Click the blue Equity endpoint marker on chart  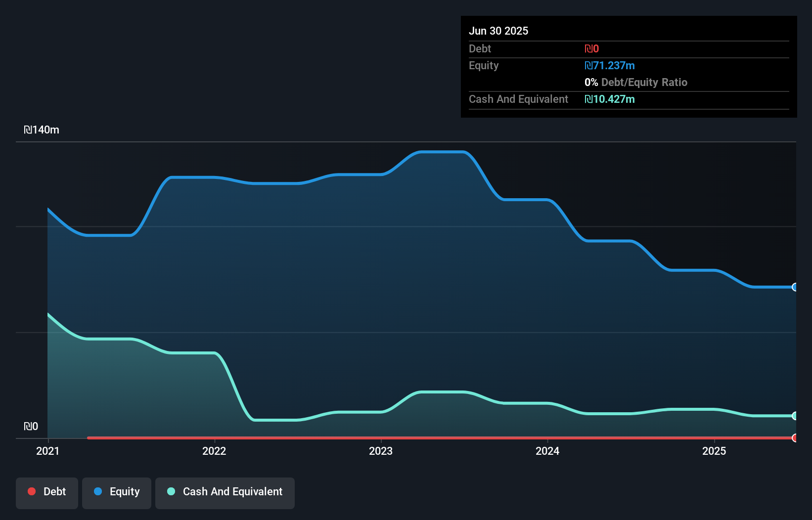tap(795, 287)
